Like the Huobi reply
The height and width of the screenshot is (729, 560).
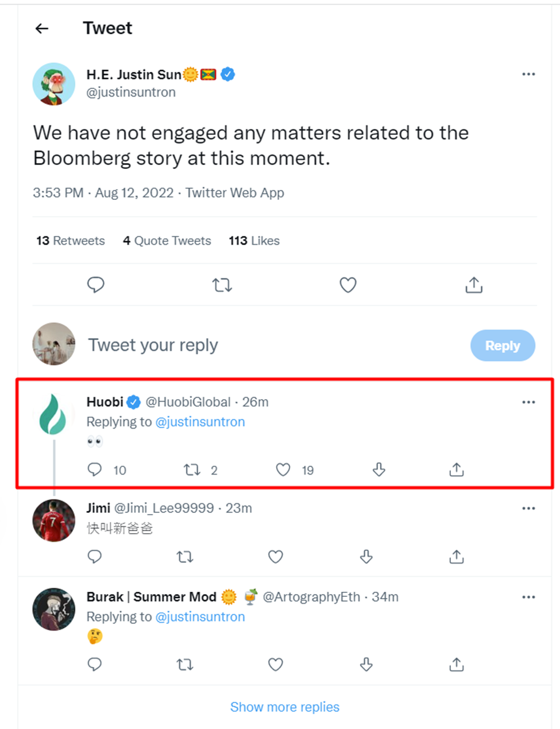pos(283,470)
